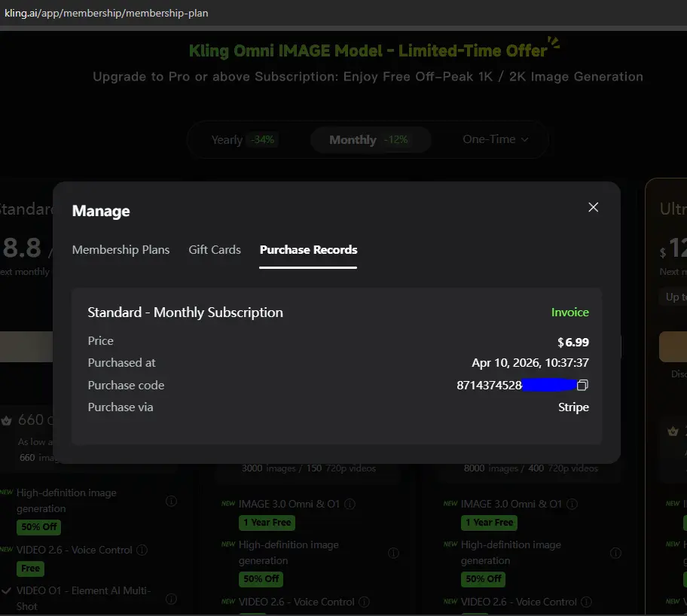Click the 3000 images / 150 720p videos text

[x=308, y=468]
